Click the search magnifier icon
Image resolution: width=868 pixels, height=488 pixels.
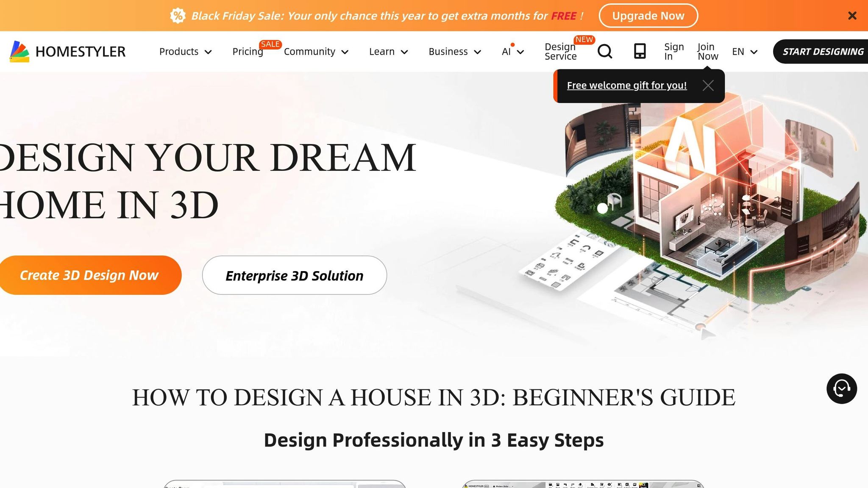605,52
